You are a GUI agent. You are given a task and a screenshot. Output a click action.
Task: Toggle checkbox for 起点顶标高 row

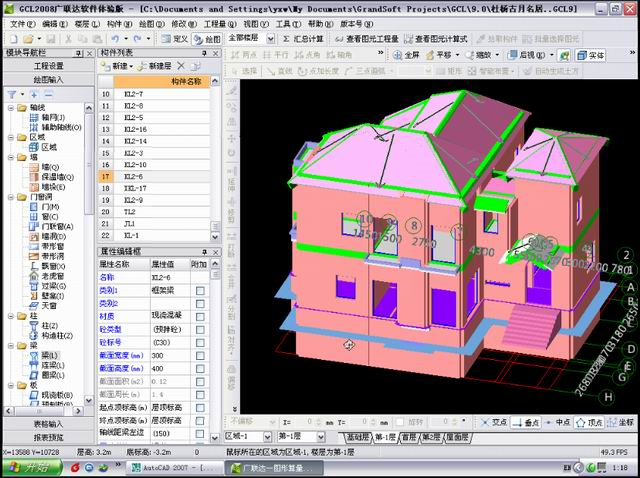[200, 408]
